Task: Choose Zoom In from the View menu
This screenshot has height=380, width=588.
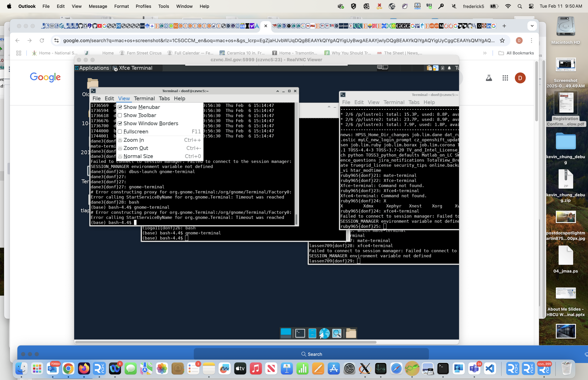Action: point(134,140)
